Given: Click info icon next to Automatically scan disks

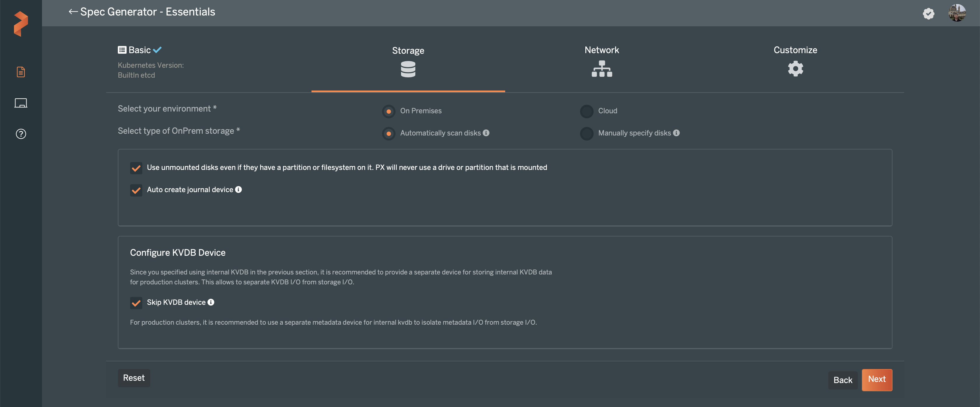Looking at the screenshot, I should point(486,133).
